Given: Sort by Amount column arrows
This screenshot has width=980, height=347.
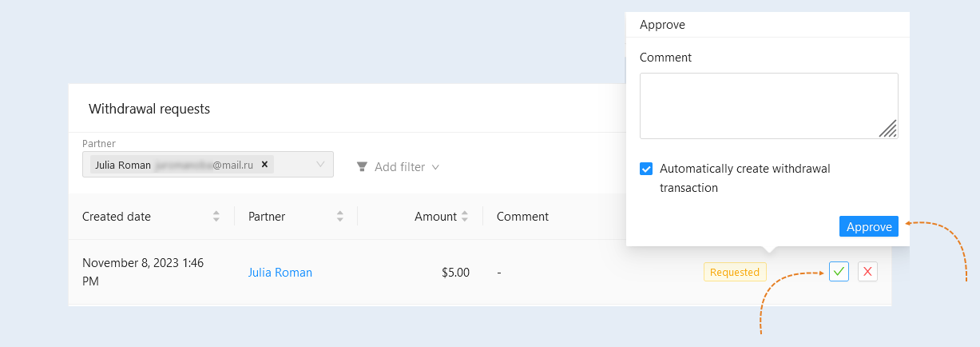Looking at the screenshot, I should tap(465, 217).
